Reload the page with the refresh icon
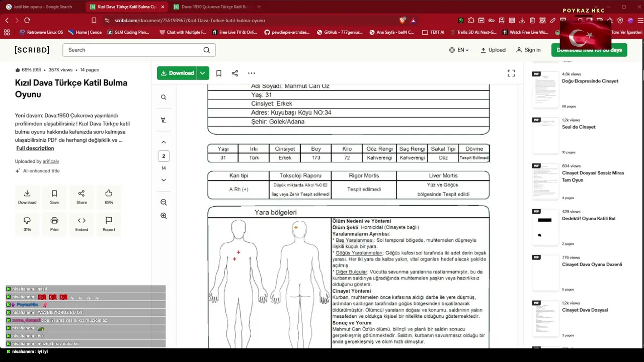 (27, 20)
